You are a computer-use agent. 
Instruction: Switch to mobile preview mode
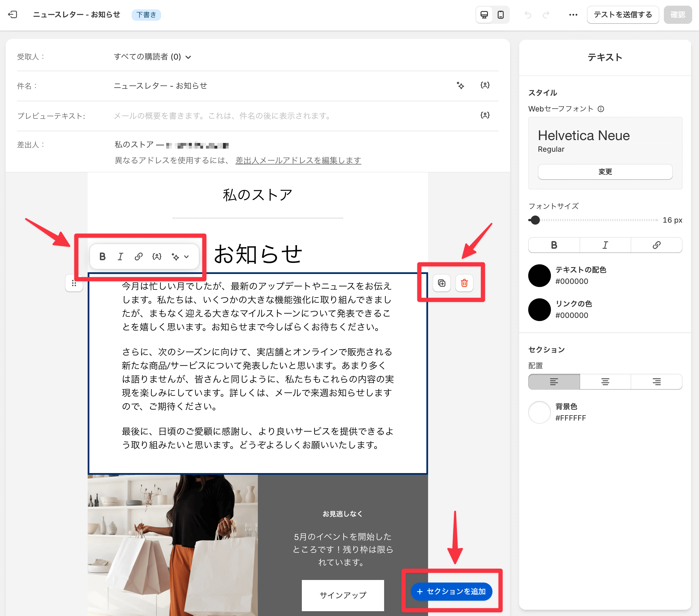click(500, 15)
